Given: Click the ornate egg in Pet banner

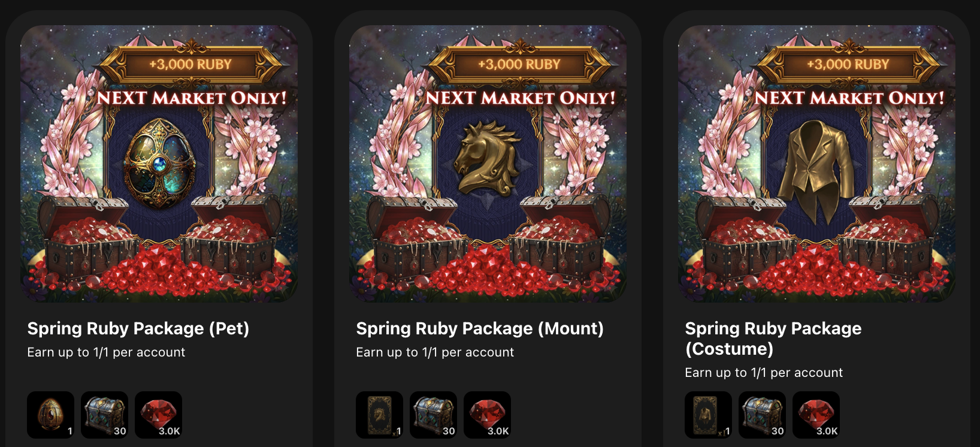Looking at the screenshot, I should pos(159,163).
